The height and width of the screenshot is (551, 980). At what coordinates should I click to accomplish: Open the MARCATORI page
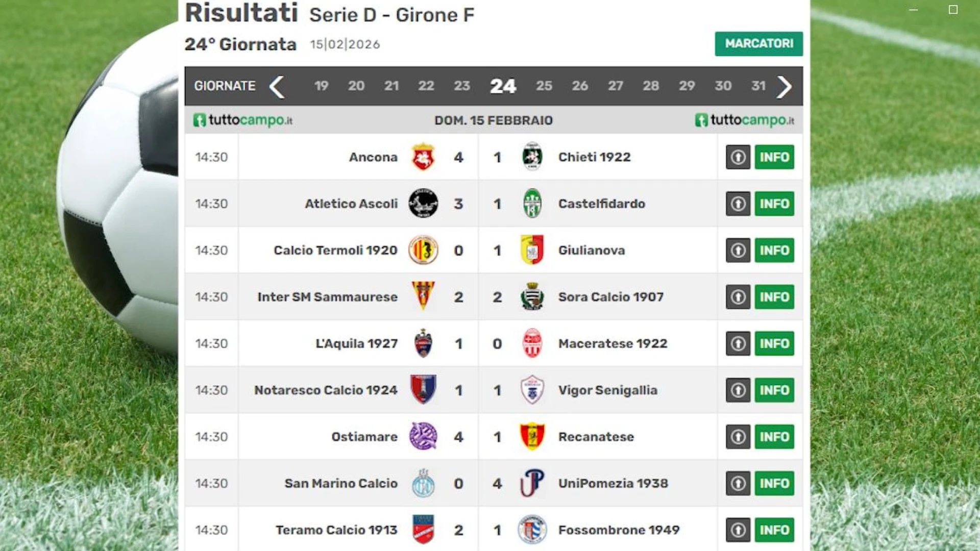(x=758, y=44)
